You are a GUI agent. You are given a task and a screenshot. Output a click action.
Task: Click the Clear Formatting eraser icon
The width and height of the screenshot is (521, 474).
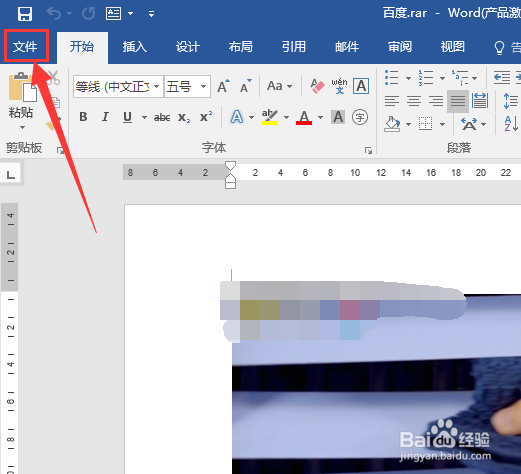[x=317, y=86]
